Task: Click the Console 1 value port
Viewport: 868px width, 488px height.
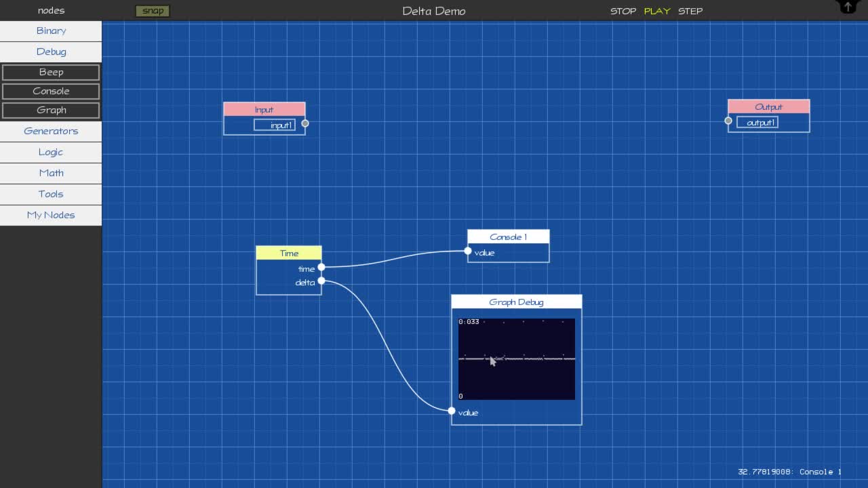Action: (468, 251)
